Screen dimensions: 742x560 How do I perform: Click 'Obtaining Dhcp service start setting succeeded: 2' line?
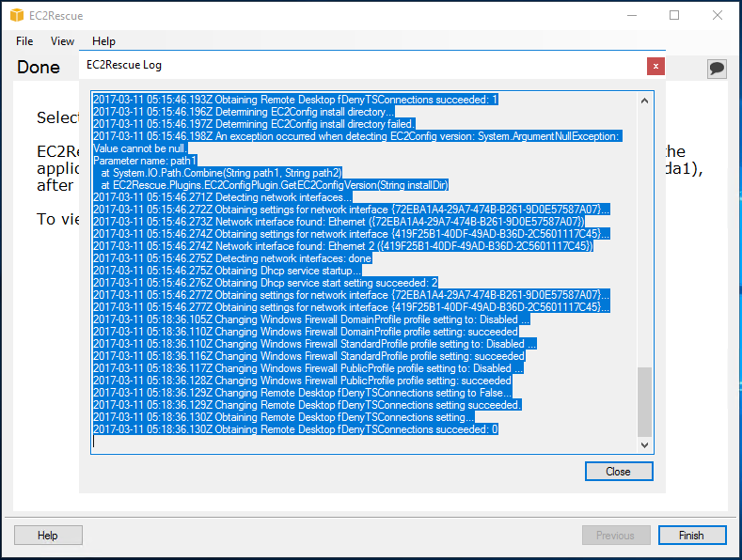pyautogui.click(x=265, y=283)
